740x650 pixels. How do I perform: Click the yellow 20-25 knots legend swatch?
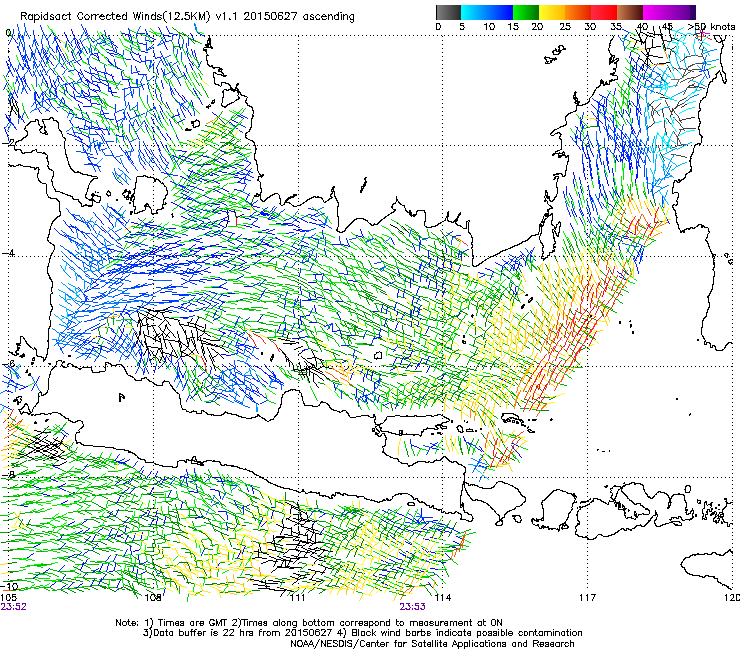552,12
